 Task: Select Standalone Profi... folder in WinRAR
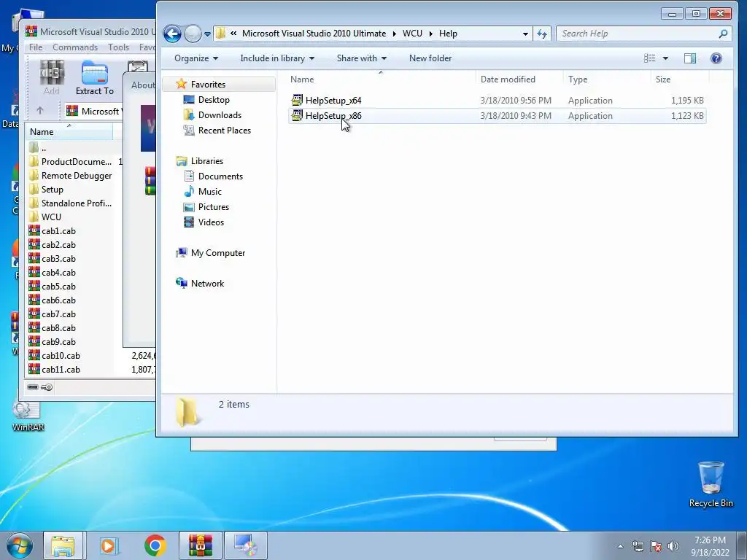(70, 203)
